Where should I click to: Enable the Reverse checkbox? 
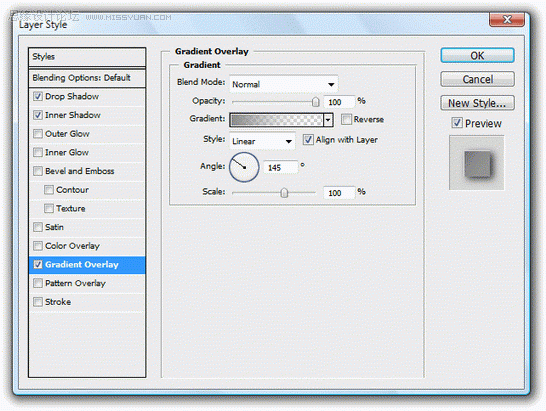point(346,119)
